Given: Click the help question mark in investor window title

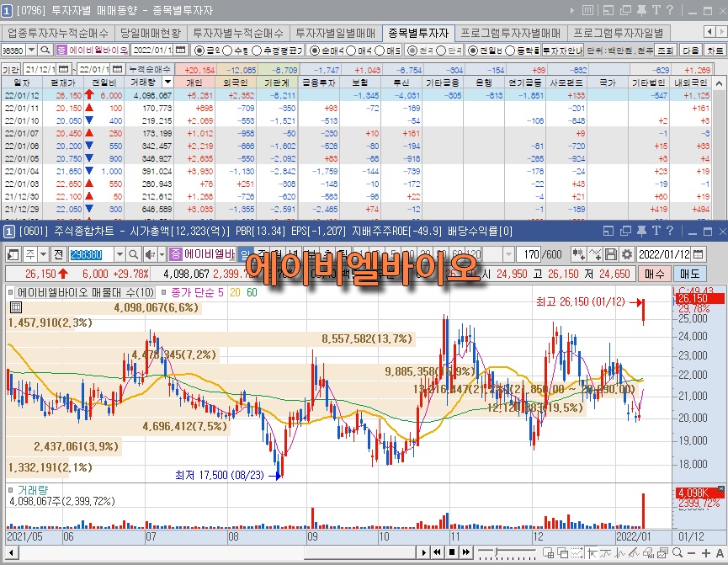Looking at the screenshot, I should (x=669, y=10).
